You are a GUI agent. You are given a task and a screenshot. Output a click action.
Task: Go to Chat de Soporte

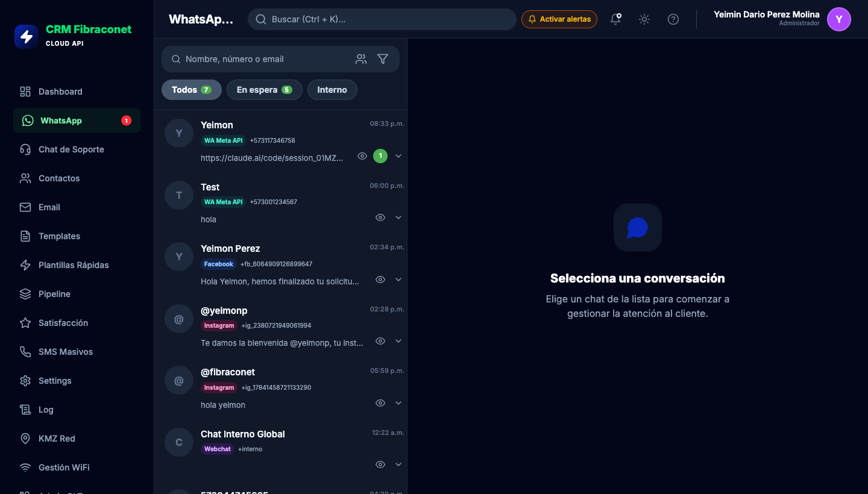[x=77, y=149]
